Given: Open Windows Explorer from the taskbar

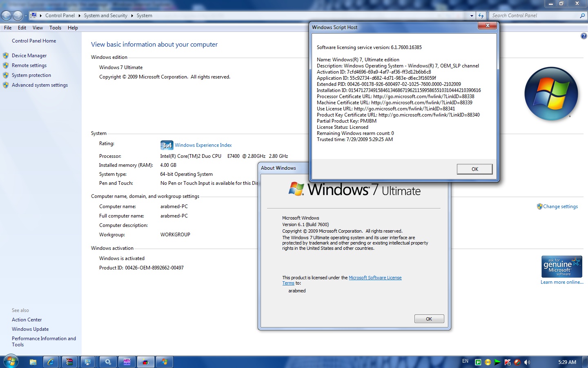Looking at the screenshot, I should 33,361.
